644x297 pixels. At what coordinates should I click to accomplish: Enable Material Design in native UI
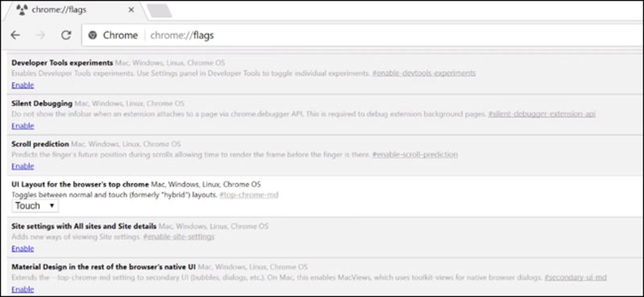22,289
